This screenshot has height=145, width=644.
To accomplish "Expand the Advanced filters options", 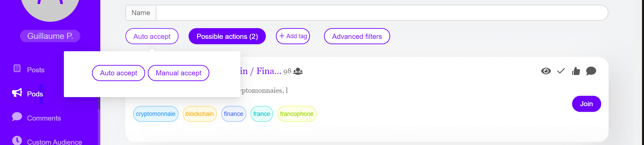I will [357, 36].
